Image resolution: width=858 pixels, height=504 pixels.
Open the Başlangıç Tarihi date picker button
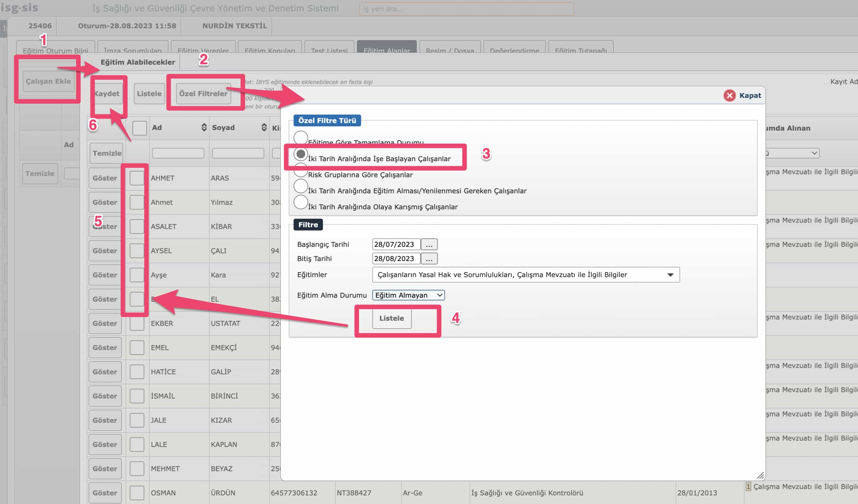click(429, 244)
